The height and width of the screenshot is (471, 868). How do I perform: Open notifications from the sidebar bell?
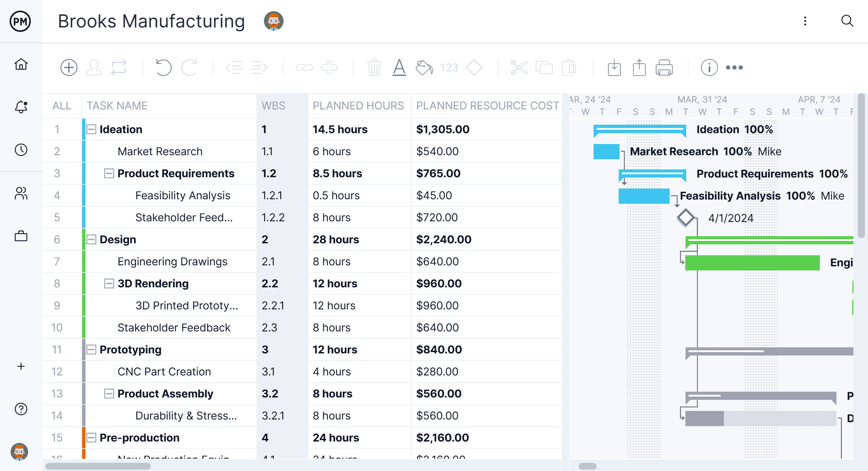(x=21, y=107)
